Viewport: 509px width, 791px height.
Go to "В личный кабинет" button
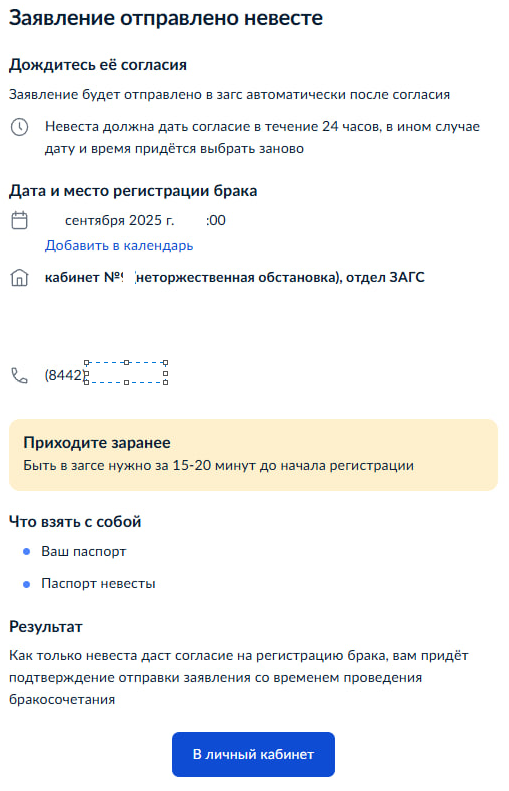point(253,755)
